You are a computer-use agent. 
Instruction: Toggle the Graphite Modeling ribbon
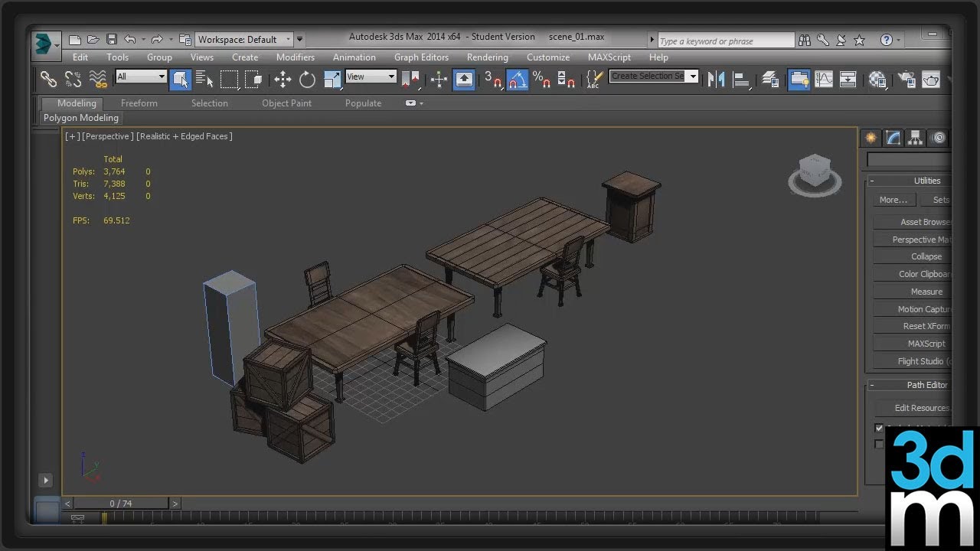(x=799, y=79)
